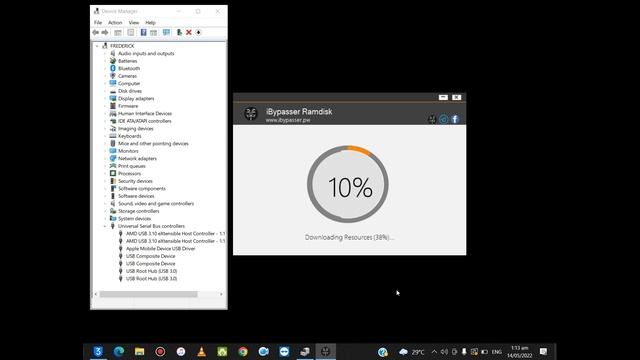Screen dimensions: 640x360
Task: Select Apple Mobile Device USB Driver
Action: [x=160, y=249]
